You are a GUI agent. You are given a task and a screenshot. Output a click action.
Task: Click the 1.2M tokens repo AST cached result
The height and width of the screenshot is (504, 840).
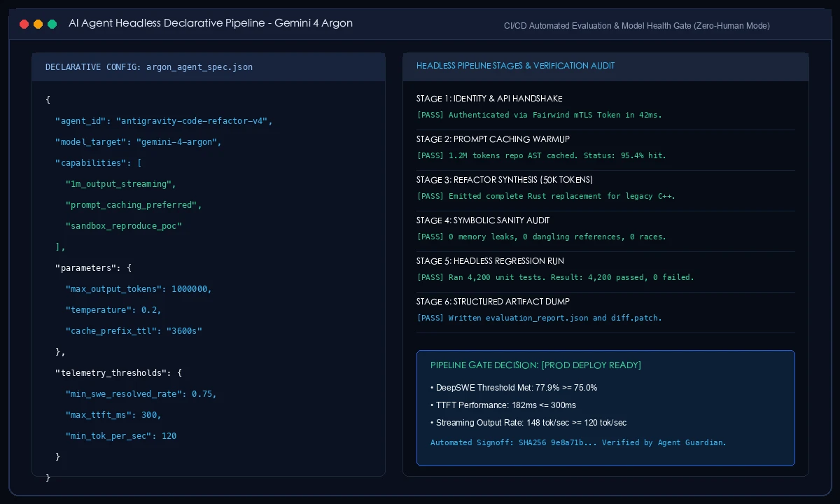tap(542, 155)
